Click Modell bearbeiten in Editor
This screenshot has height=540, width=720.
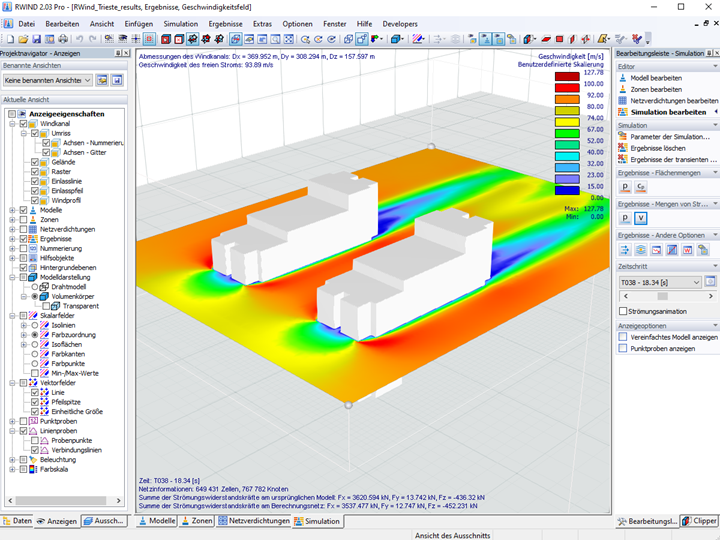pyautogui.click(x=656, y=78)
